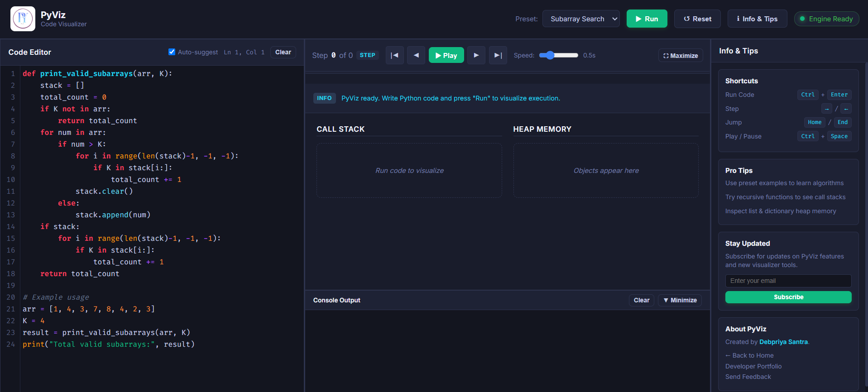Step forward one step
The image size is (868, 392).
click(476, 55)
